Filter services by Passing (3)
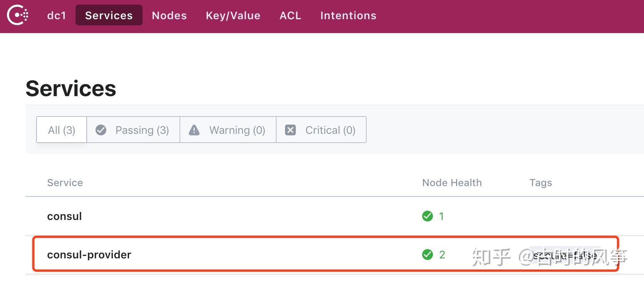The image size is (644, 283). coord(133,130)
